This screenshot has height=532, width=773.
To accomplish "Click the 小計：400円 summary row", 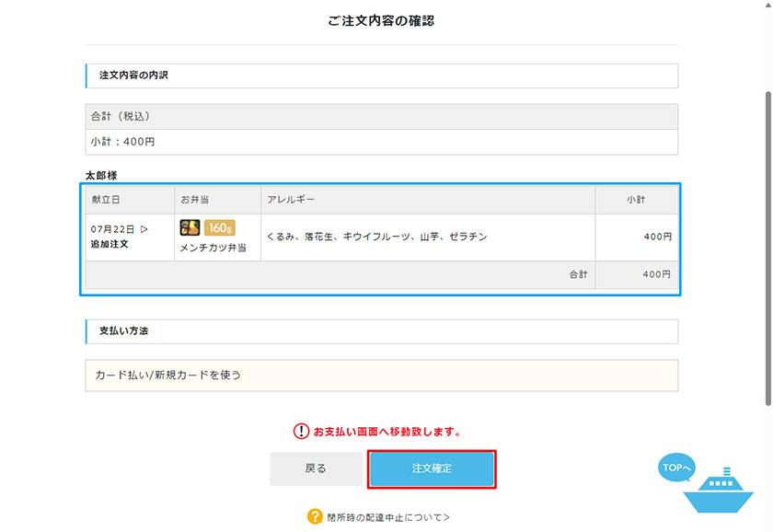I will (382, 142).
